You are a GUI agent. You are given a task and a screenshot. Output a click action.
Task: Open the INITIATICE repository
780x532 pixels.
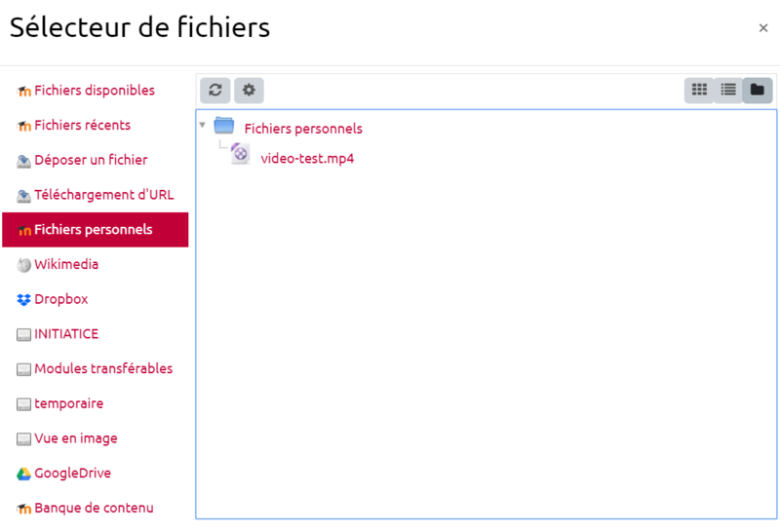click(66, 334)
